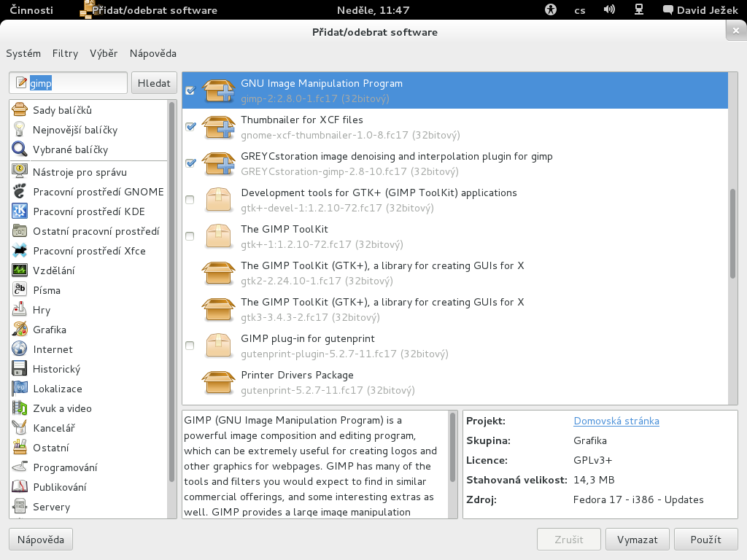Open the Filtry menu
Screen dimensions: 747x560
pyautogui.click(x=65, y=53)
